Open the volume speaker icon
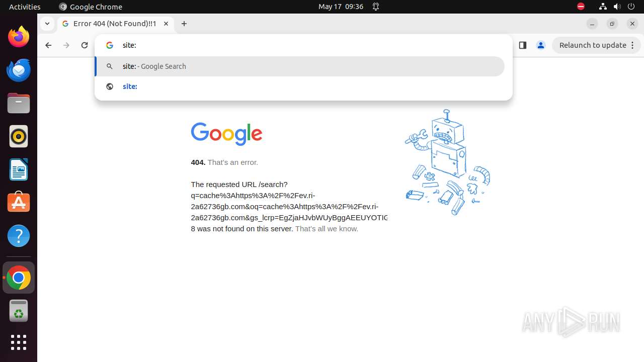The image size is (644, 362). tap(617, 7)
